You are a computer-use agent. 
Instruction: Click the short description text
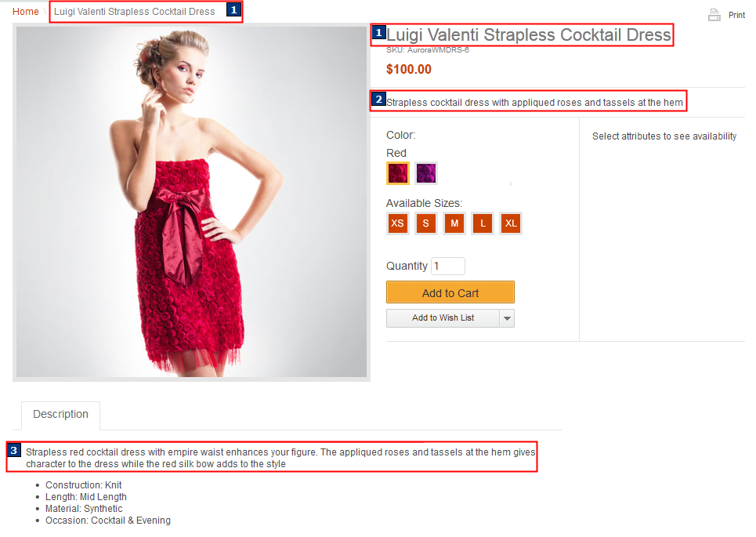534,102
